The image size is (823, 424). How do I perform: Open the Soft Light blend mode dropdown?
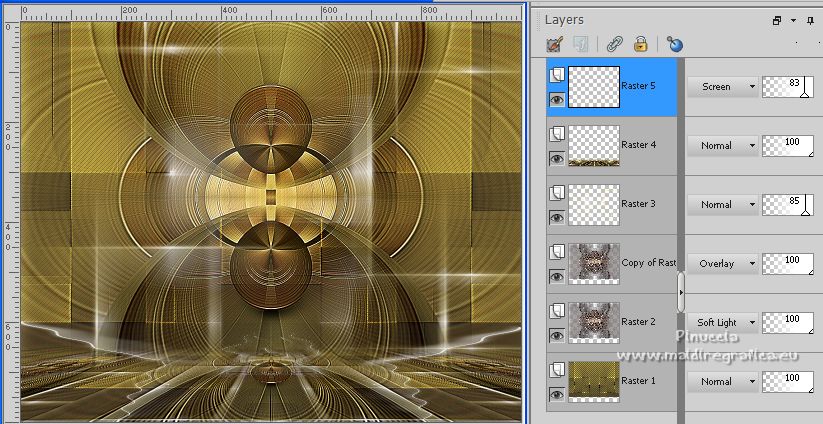tap(723, 323)
